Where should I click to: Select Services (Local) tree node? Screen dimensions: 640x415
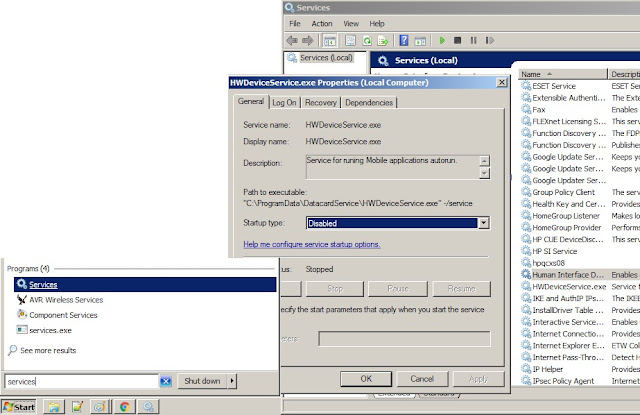coord(326,58)
